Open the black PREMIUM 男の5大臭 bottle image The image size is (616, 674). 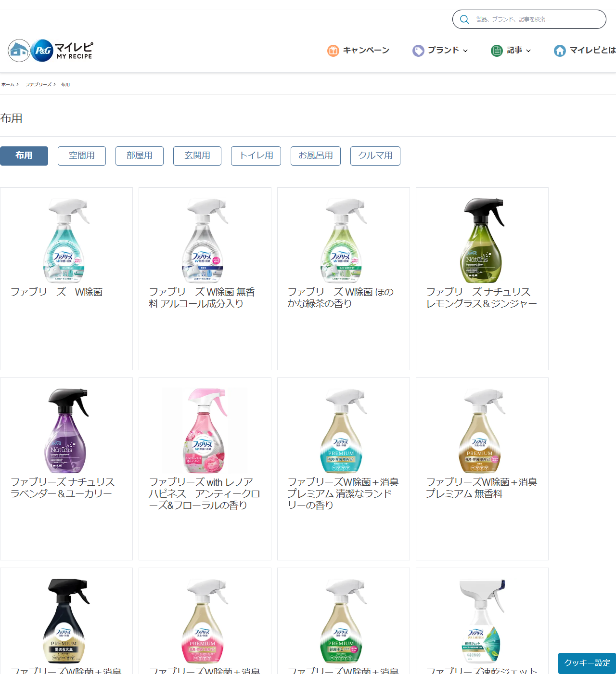[66, 621]
